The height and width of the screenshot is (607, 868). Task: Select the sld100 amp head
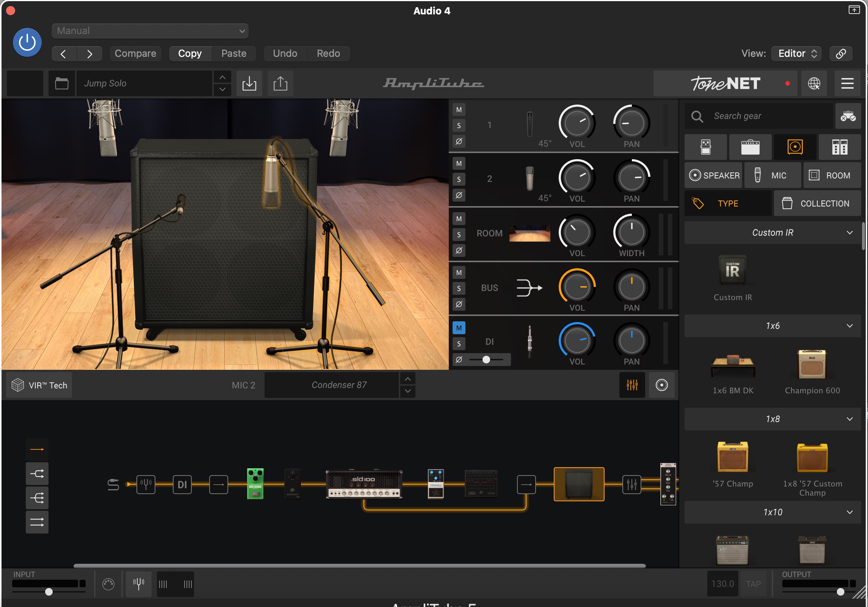[x=364, y=484]
